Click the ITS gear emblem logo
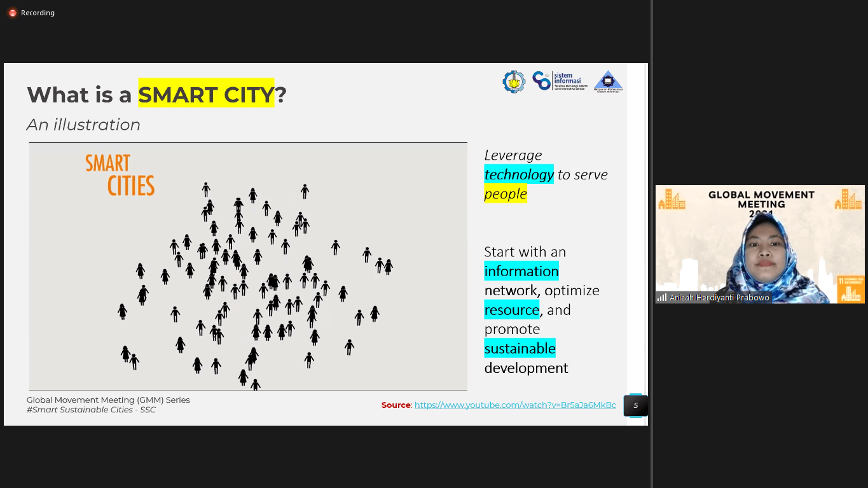Image resolution: width=868 pixels, height=488 pixels. [x=514, y=81]
